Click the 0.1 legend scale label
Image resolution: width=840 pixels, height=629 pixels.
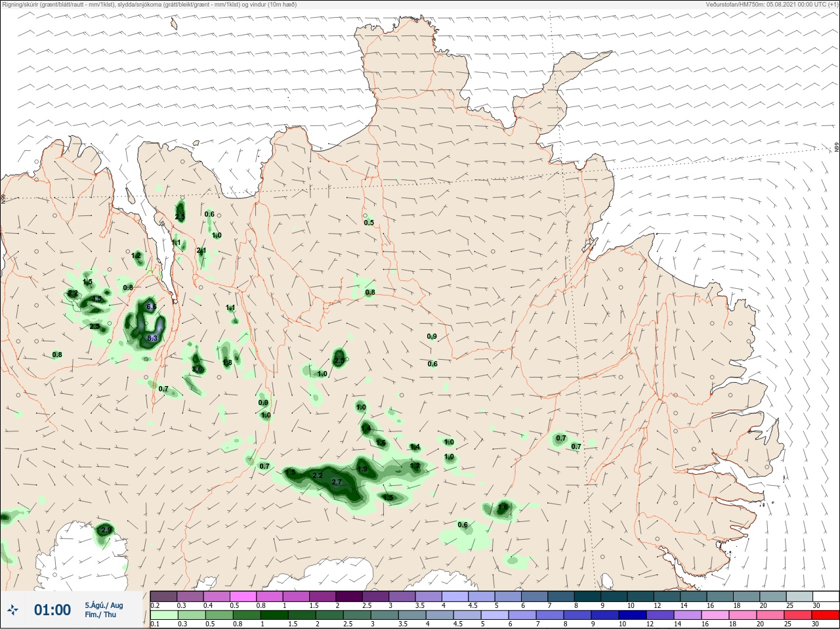[155, 624]
